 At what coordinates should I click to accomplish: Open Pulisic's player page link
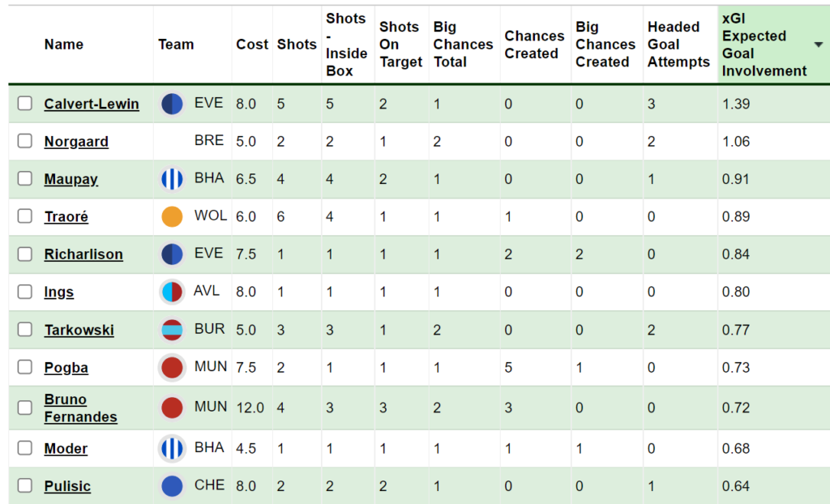67,486
